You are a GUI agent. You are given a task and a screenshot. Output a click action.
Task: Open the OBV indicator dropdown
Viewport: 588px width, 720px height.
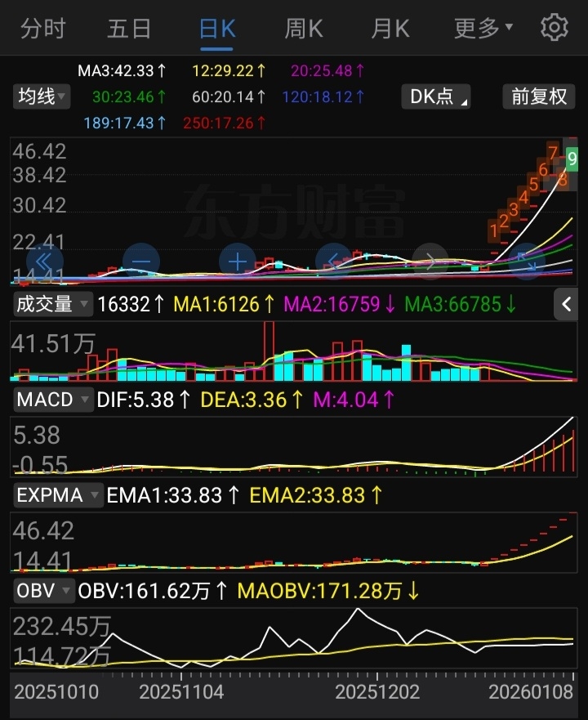point(43,591)
